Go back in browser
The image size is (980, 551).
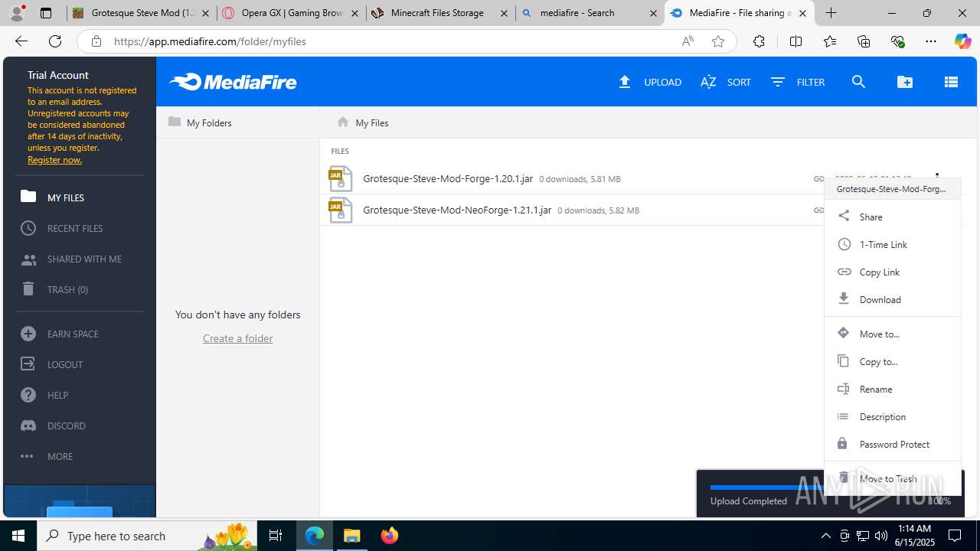coord(21,41)
